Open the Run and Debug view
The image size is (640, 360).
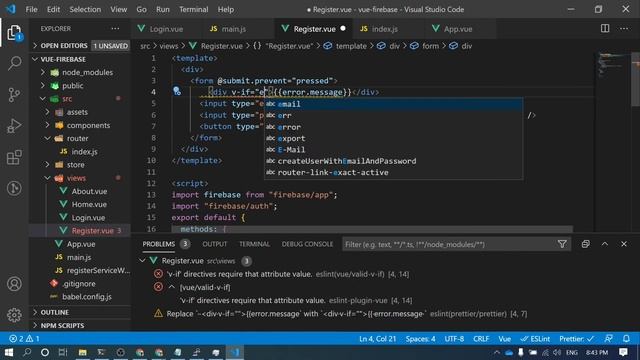tap(14, 126)
